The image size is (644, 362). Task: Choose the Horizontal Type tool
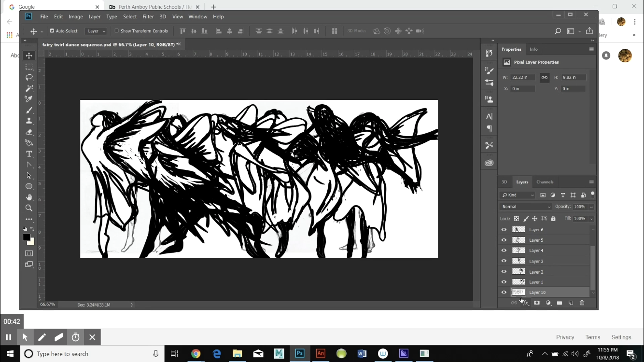[x=29, y=154]
